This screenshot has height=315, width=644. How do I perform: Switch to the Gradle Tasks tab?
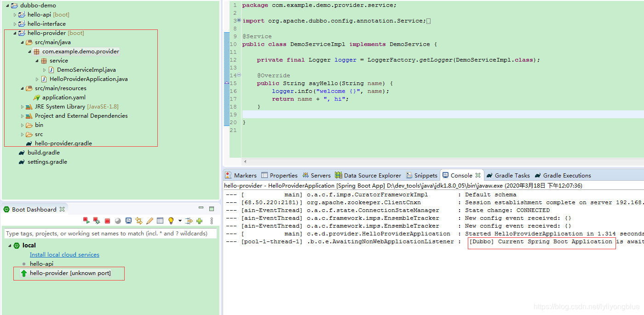(x=512, y=175)
